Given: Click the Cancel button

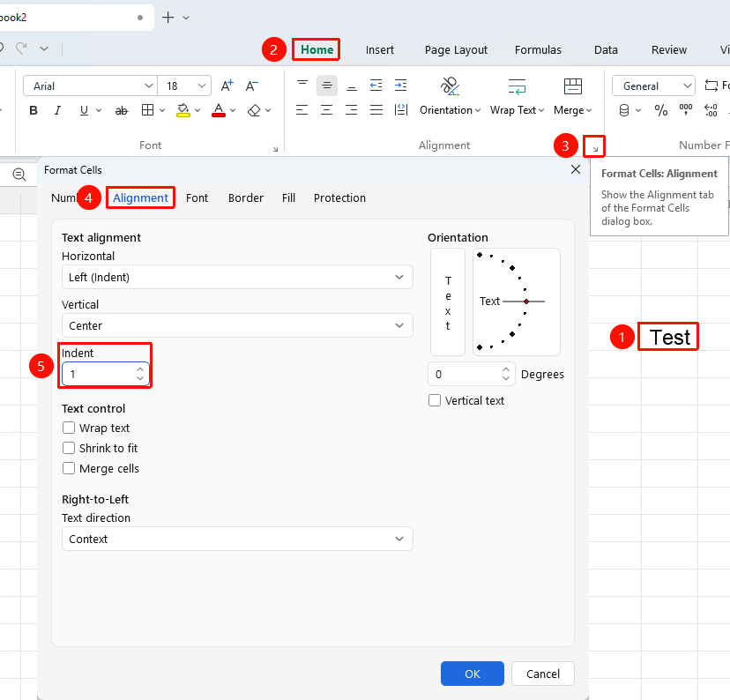Looking at the screenshot, I should coord(543,674).
